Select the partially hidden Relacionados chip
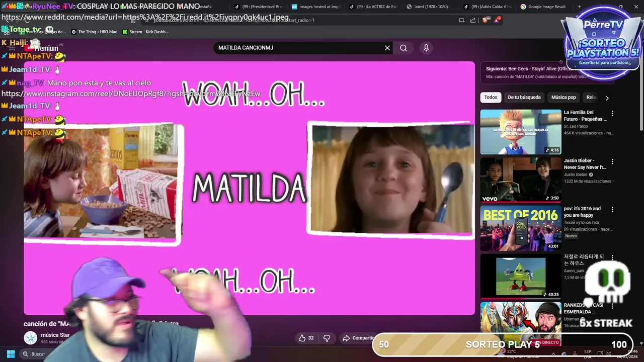644x362 pixels. [x=591, y=98]
